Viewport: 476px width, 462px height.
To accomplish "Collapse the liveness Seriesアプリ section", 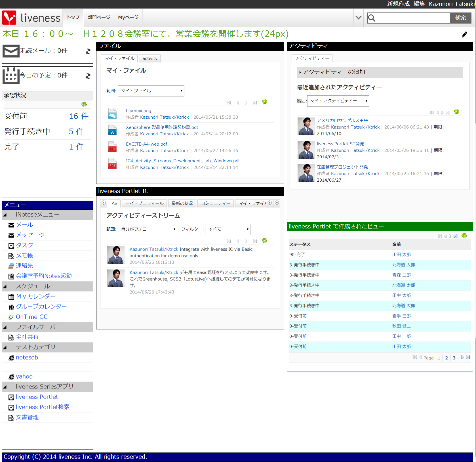I will point(5,387).
